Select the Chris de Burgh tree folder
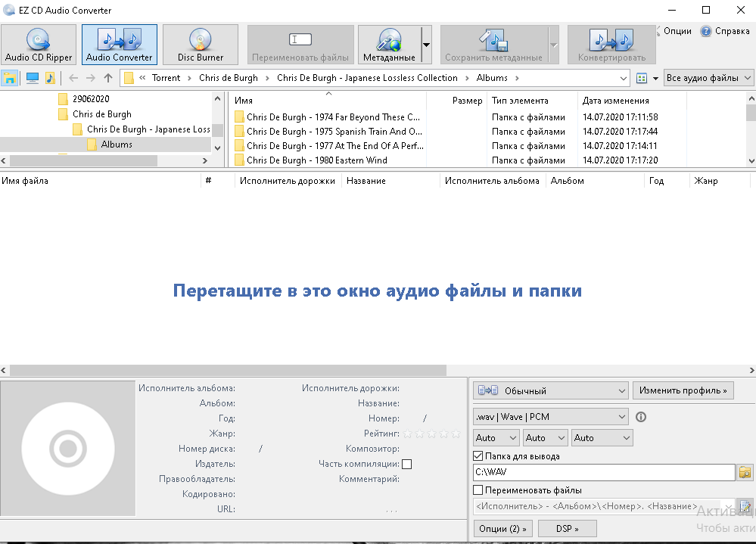 [x=102, y=114]
